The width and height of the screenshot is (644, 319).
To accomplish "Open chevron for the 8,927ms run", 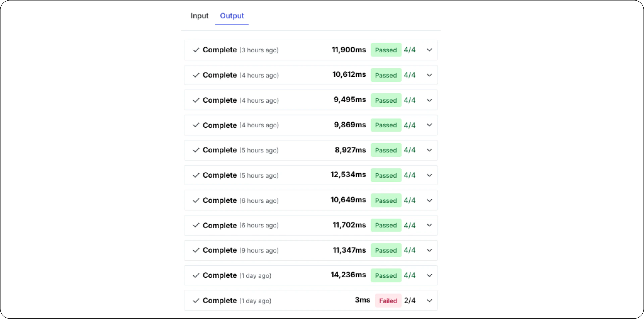I will tap(429, 150).
